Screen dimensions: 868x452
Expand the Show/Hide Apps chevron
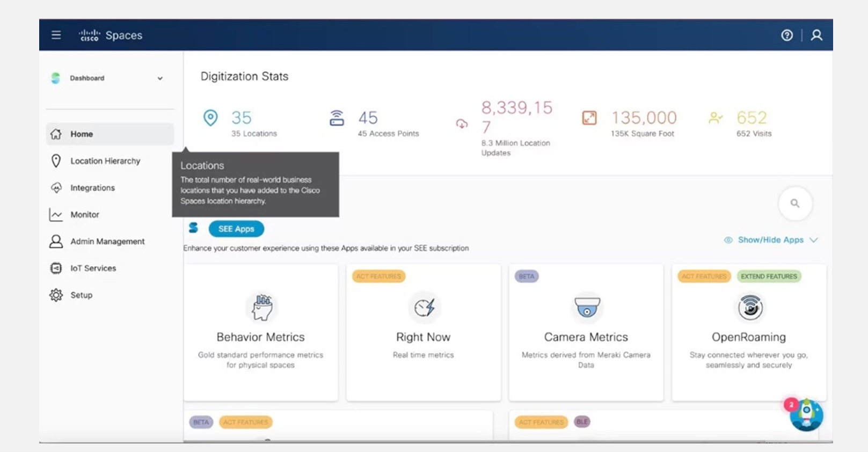coord(814,240)
